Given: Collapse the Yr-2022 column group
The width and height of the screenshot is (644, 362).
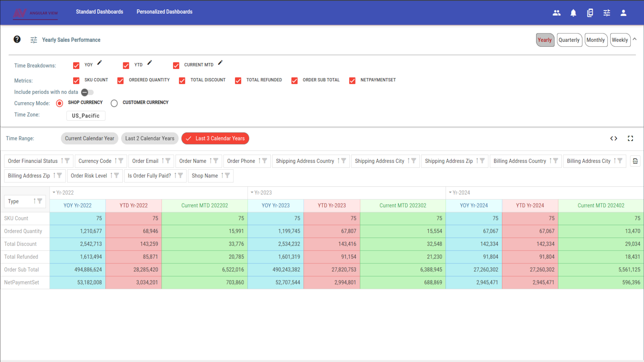Looking at the screenshot, I should pyautogui.click(x=54, y=193).
